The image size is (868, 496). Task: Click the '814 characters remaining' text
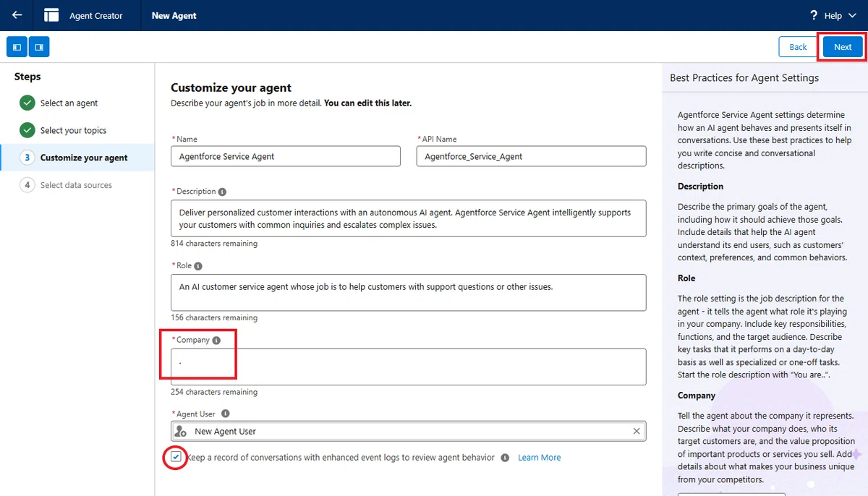pos(214,244)
